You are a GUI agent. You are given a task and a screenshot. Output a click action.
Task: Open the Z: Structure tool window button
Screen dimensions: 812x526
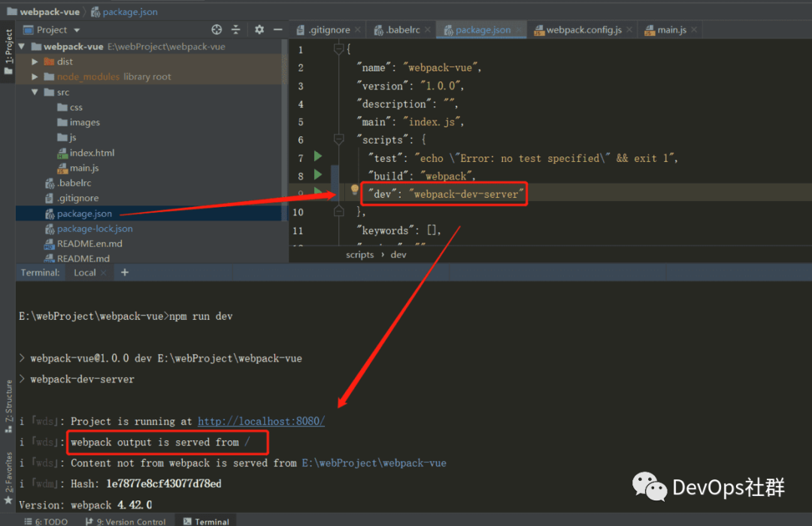tap(8, 407)
